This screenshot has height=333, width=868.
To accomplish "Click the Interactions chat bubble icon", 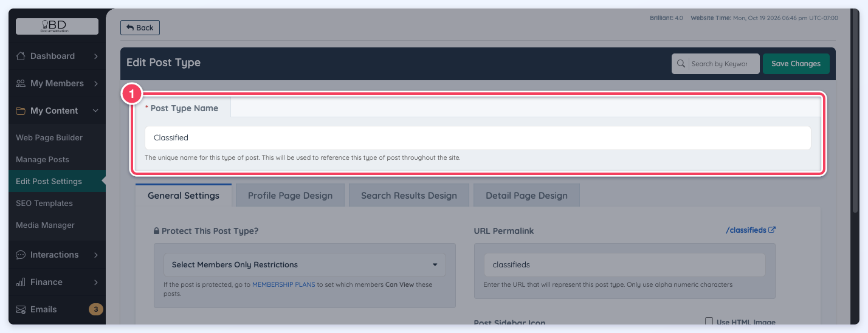I will tap(21, 255).
